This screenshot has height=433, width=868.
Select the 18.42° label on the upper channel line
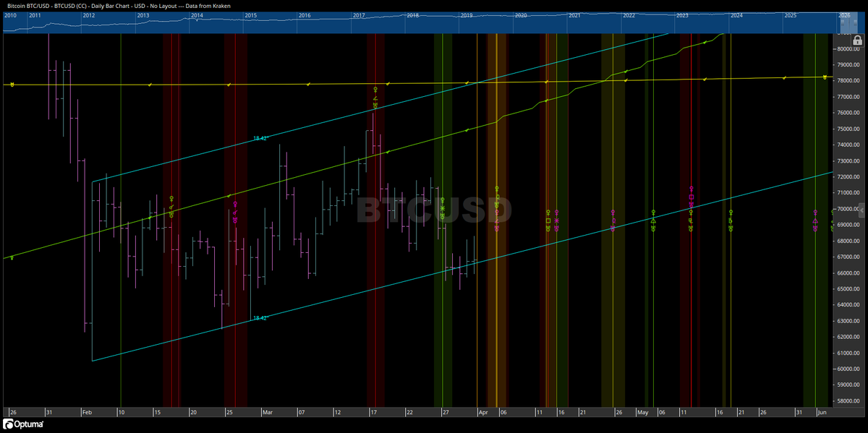(260, 138)
